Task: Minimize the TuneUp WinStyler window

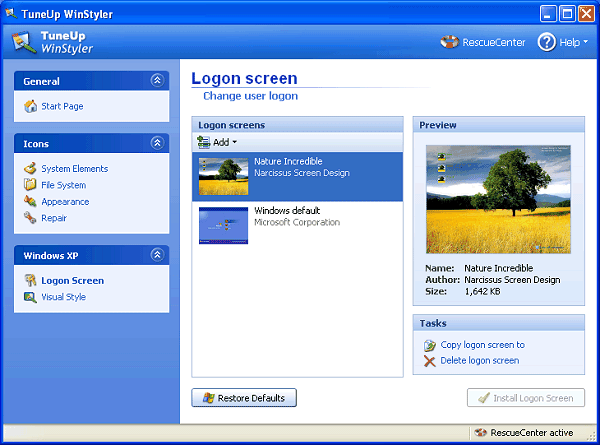Action: pyautogui.click(x=548, y=14)
